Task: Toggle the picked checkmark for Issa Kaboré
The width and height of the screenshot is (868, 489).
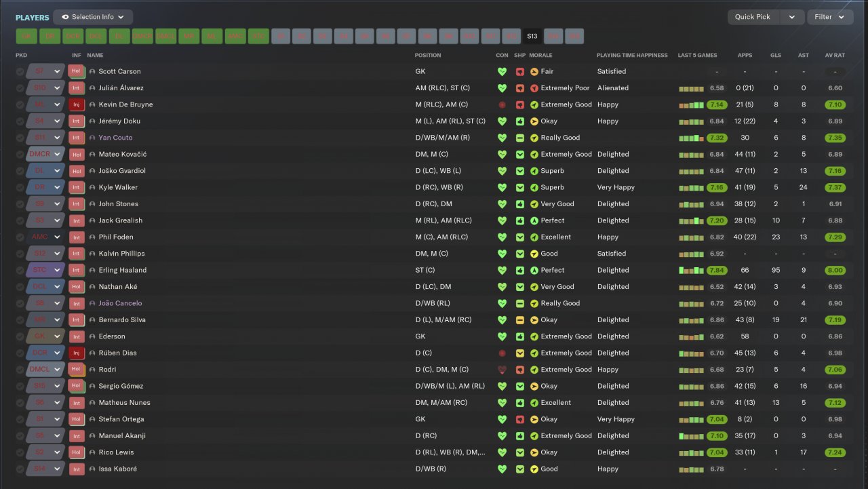Action: pos(20,469)
